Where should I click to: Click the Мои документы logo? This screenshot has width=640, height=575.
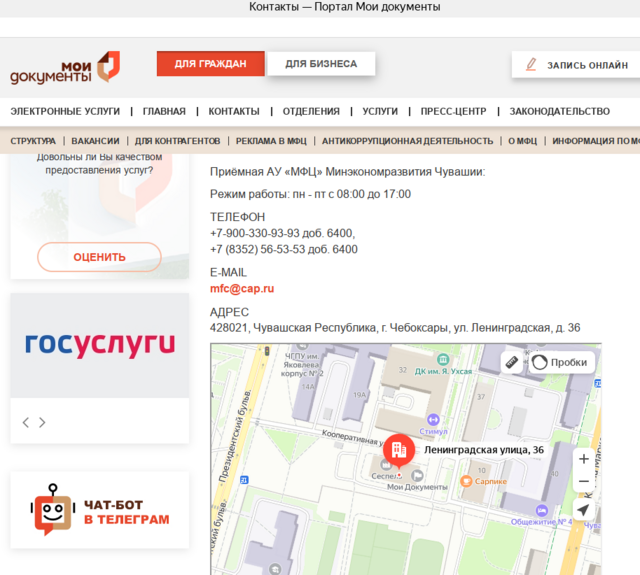65,67
